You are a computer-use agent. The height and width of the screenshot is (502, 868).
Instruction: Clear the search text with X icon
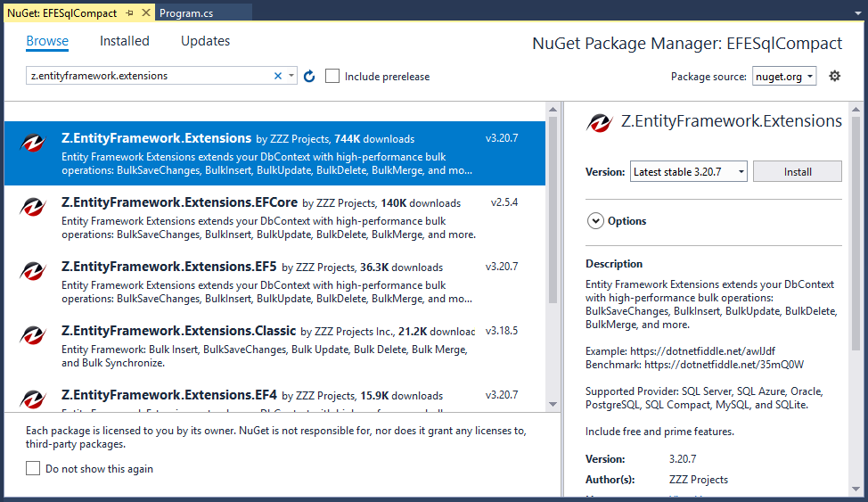pos(278,76)
